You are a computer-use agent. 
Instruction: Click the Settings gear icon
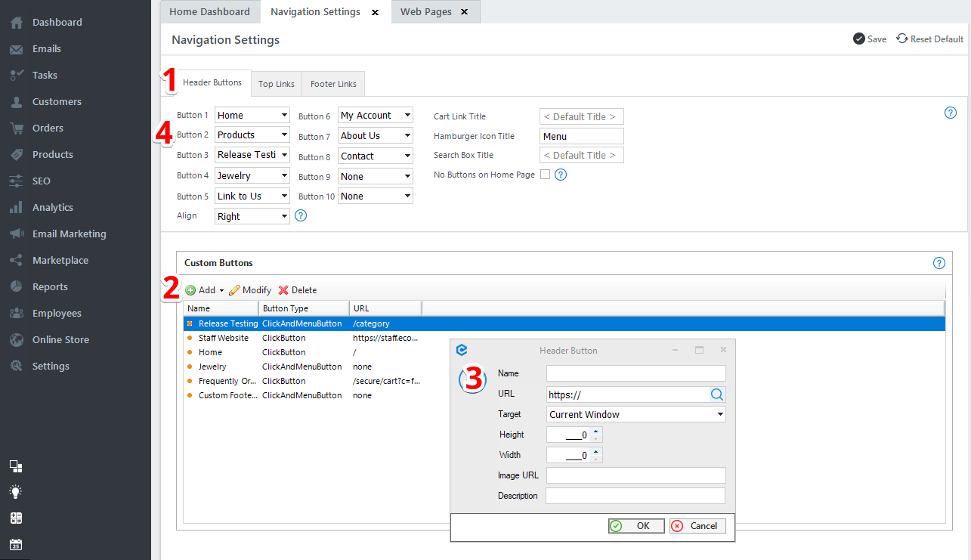tap(17, 367)
